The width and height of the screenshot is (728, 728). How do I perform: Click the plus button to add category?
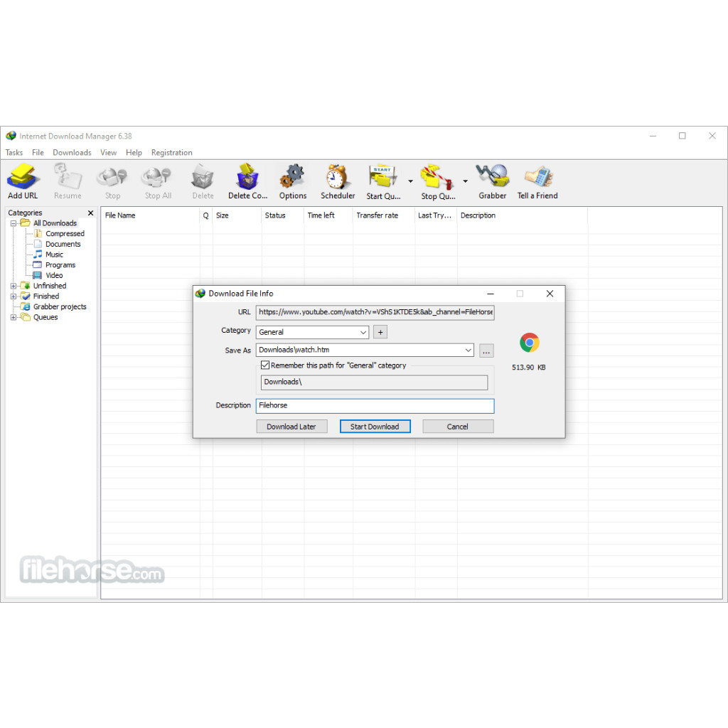380,332
